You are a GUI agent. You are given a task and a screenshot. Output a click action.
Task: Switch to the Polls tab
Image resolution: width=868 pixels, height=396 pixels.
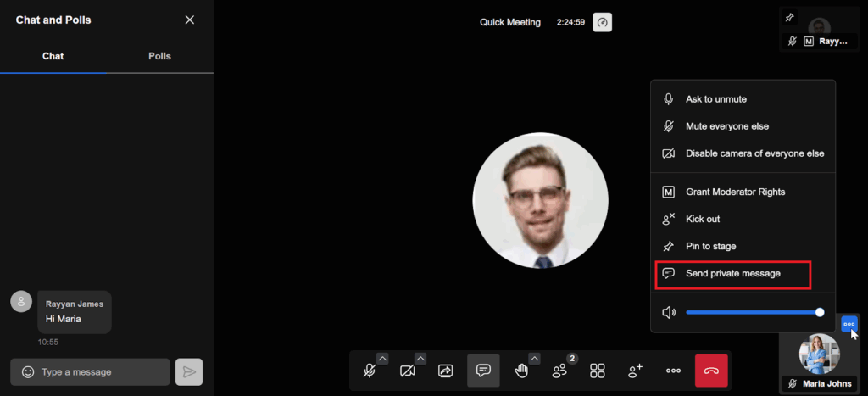[x=159, y=56]
